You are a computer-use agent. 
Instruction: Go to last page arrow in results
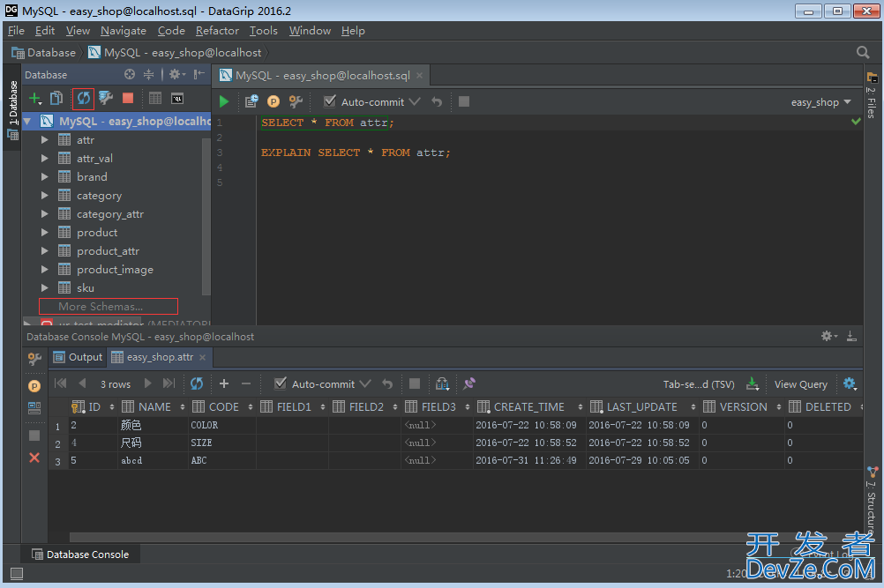(x=169, y=383)
